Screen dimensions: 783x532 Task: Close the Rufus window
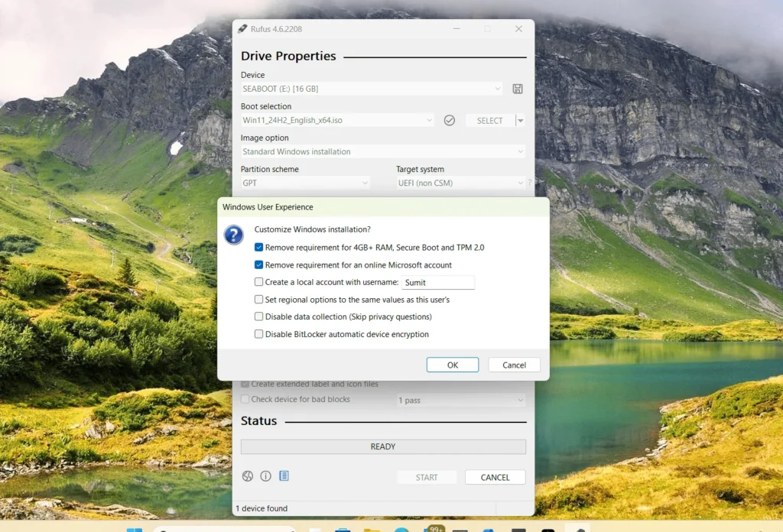tap(519, 29)
